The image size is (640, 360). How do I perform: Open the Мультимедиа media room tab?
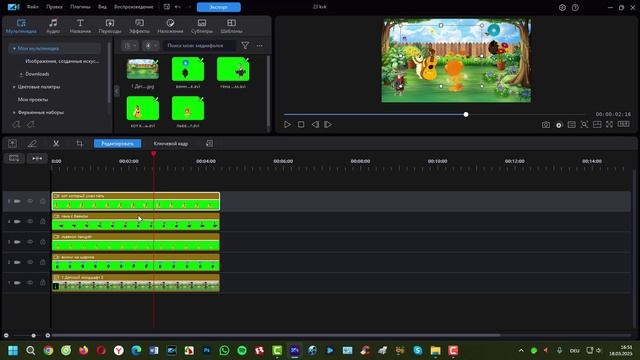click(21, 26)
